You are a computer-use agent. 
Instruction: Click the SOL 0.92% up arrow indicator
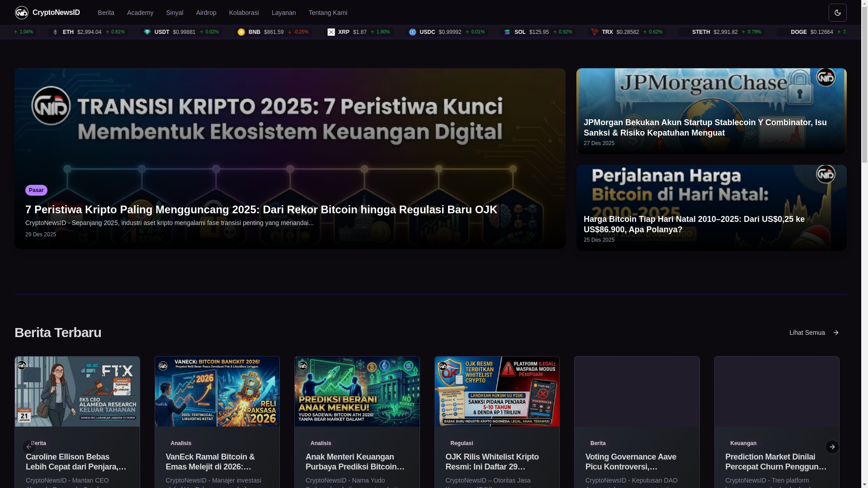562,32
